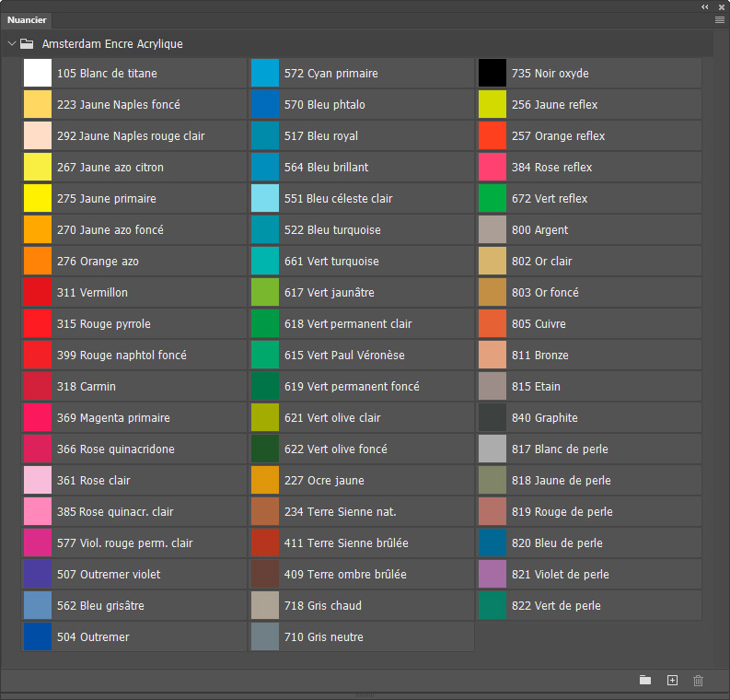Choose the 805 Cuivre swatch

coord(492,323)
